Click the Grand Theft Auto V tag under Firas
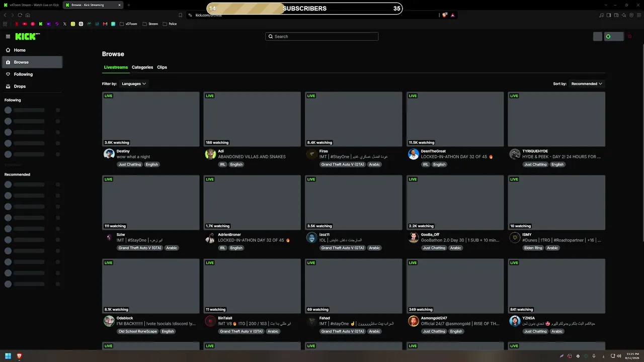The height and width of the screenshot is (362, 644). [343, 164]
